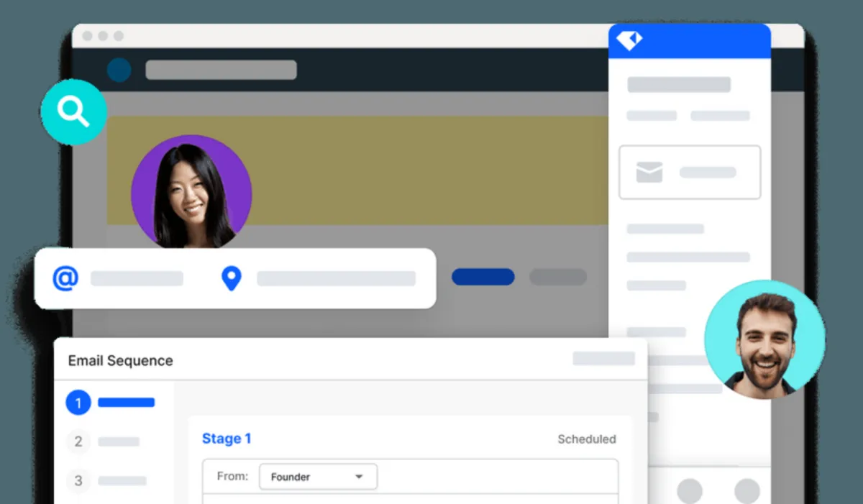Click the white diamond logo in side panel
863x504 pixels.
pos(629,40)
